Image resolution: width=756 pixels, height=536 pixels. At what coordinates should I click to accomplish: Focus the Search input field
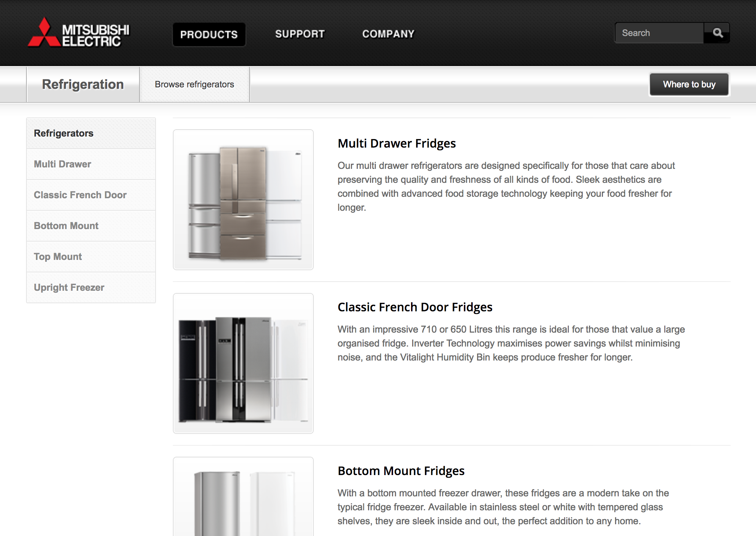659,33
